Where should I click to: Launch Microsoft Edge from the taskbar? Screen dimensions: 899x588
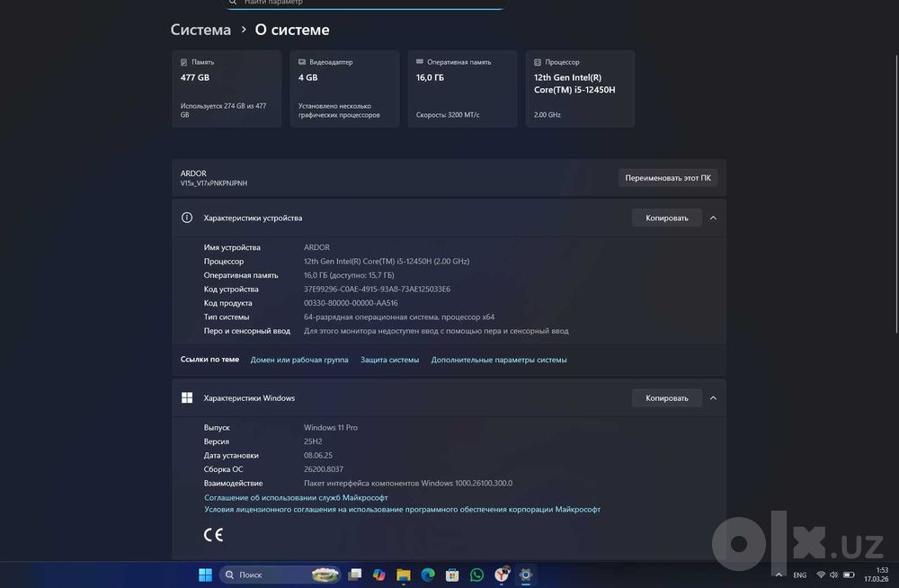[428, 575]
